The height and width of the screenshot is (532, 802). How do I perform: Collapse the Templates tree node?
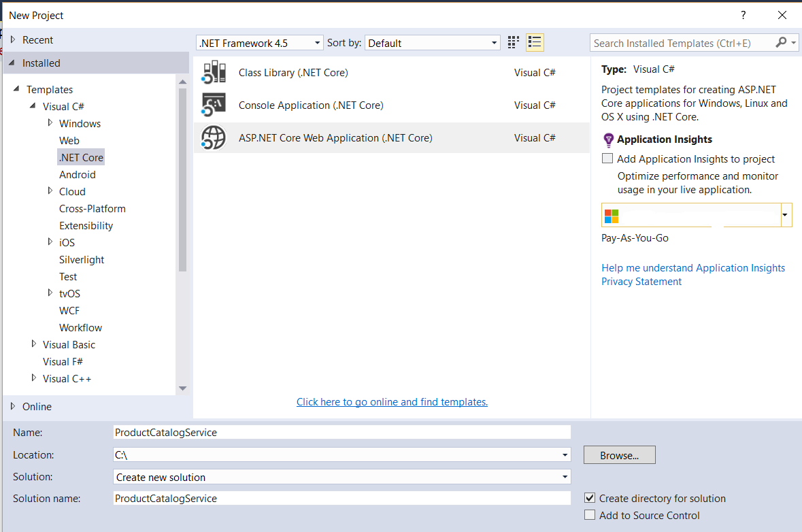(x=16, y=89)
